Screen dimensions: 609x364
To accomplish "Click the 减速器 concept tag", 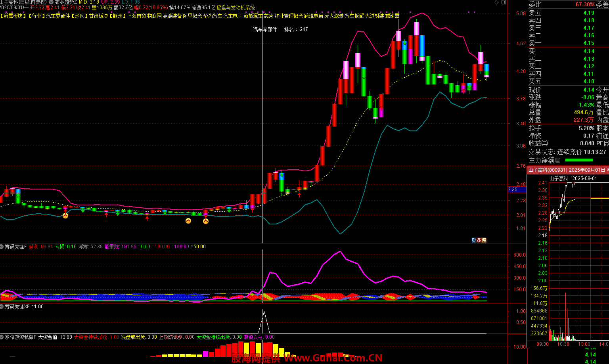I will (392, 16).
